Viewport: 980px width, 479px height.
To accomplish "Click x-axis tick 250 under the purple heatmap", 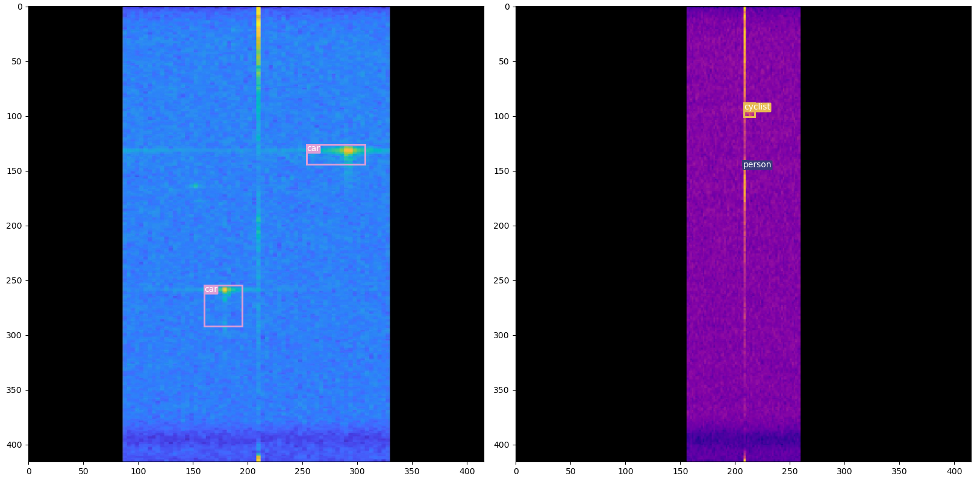I will [x=790, y=472].
